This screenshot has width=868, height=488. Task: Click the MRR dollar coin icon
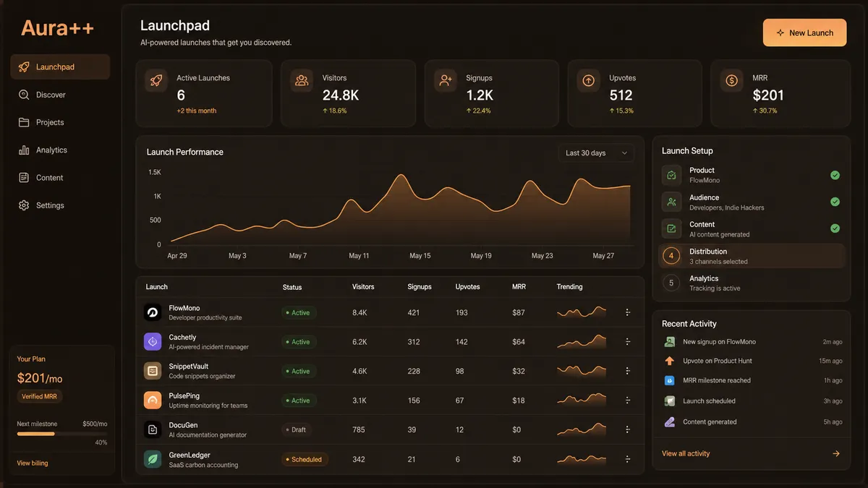tap(732, 81)
